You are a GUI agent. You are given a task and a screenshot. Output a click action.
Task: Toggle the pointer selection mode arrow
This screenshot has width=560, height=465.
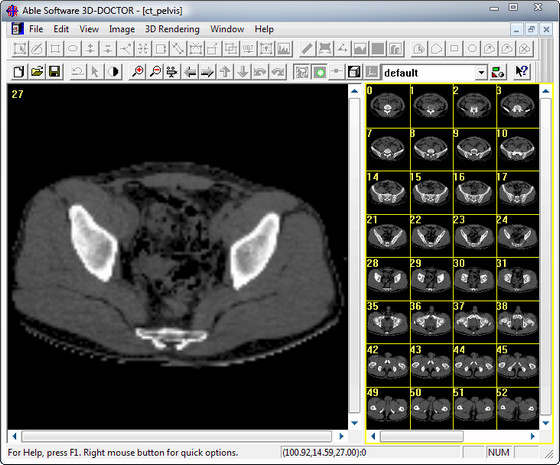pos(95,72)
